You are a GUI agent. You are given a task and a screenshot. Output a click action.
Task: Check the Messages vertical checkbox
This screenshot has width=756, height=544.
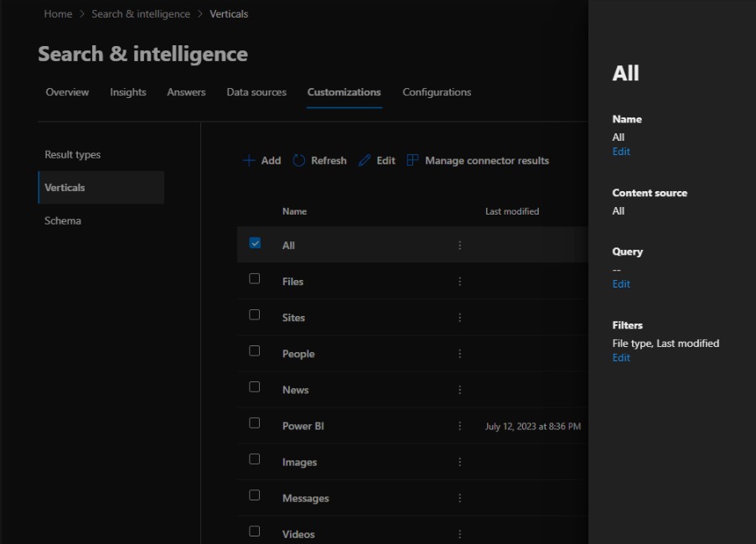[x=255, y=495]
